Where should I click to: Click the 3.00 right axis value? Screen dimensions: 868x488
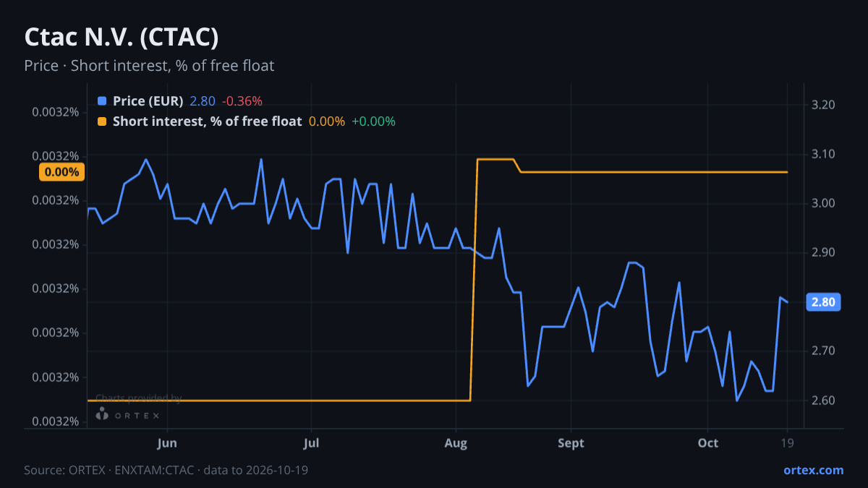click(824, 204)
